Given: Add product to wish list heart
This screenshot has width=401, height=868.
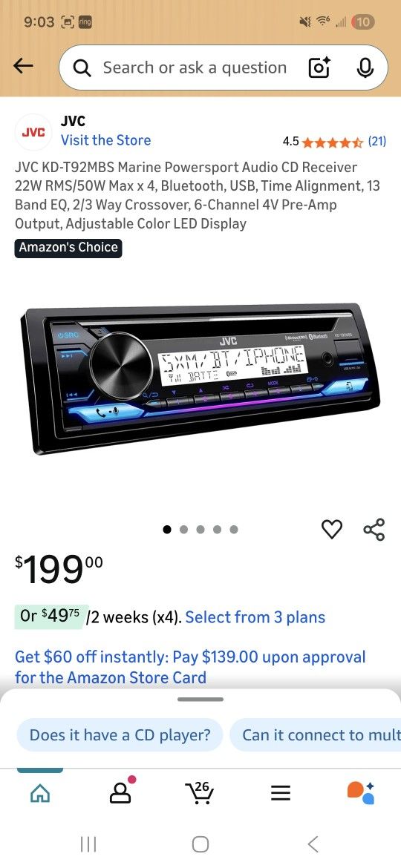Looking at the screenshot, I should pos(332,529).
